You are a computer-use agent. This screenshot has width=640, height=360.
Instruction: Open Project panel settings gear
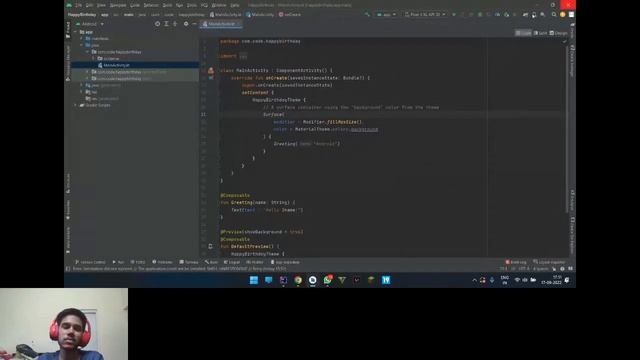(186, 24)
